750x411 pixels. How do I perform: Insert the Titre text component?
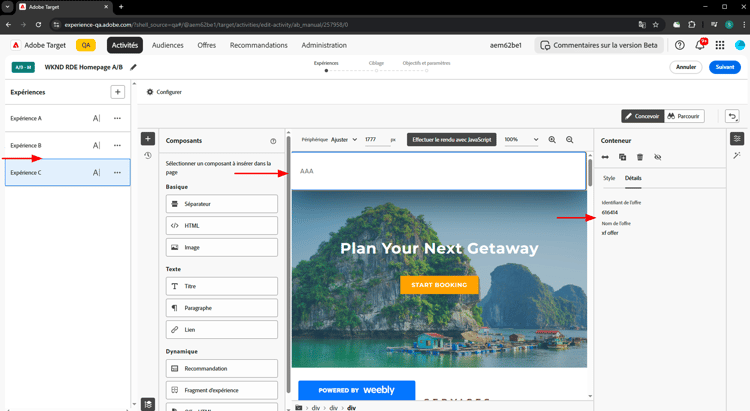(222, 286)
